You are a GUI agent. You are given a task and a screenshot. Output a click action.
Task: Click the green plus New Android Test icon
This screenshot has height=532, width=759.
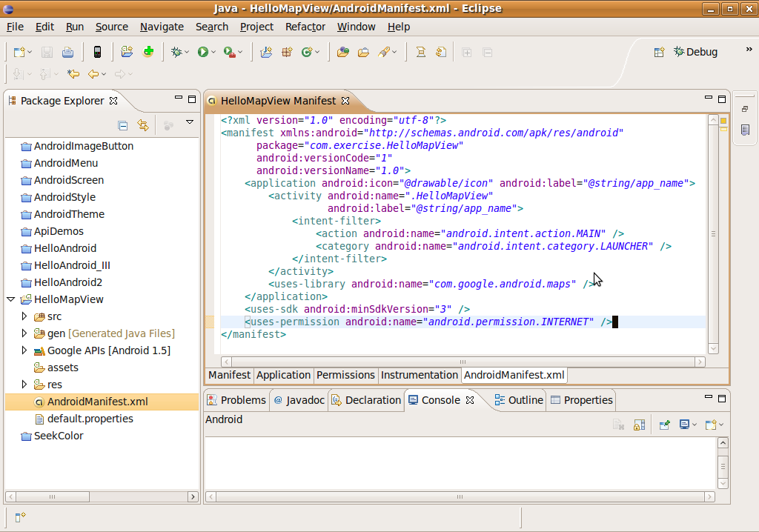(x=148, y=51)
